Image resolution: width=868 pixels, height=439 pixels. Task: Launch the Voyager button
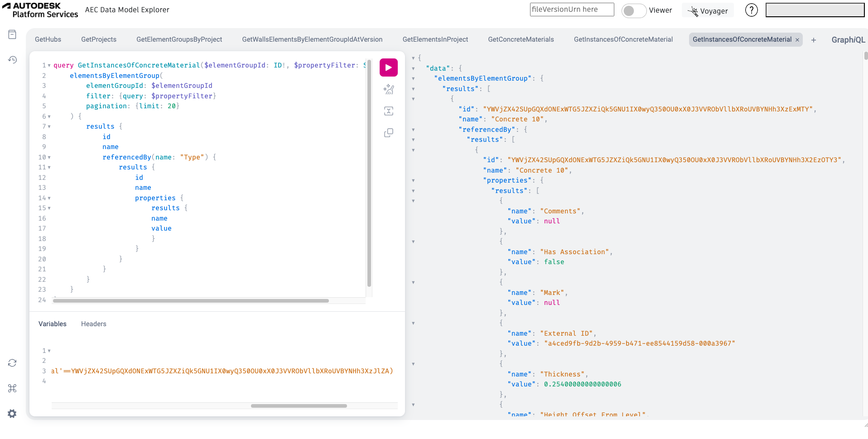tap(708, 11)
